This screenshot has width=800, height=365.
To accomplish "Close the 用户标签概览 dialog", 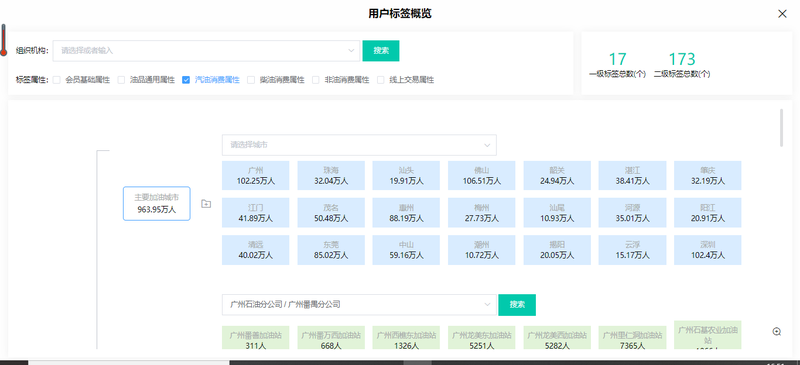I will tap(782, 14).
